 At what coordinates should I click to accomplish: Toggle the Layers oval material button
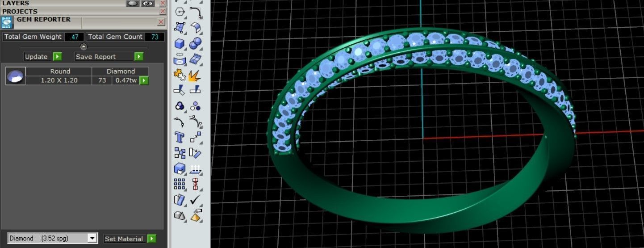coord(133,3)
